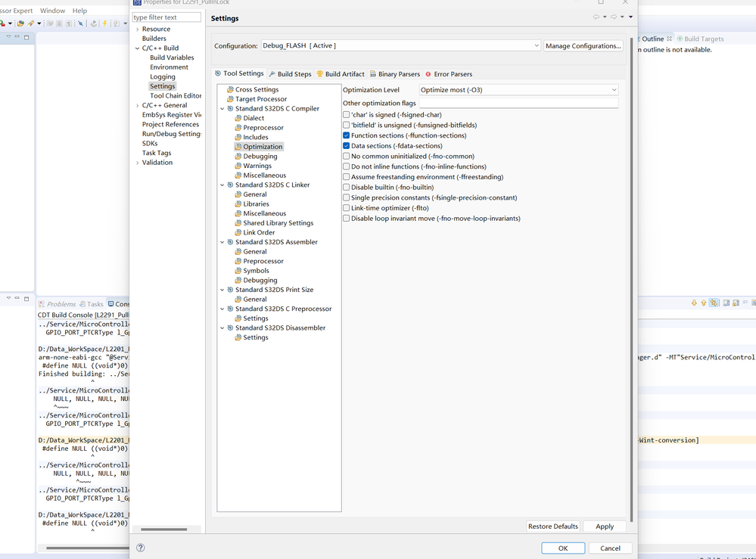Check No common uninitialized (-fno-common)
Image resolution: width=756 pixels, height=559 pixels.
(x=346, y=156)
